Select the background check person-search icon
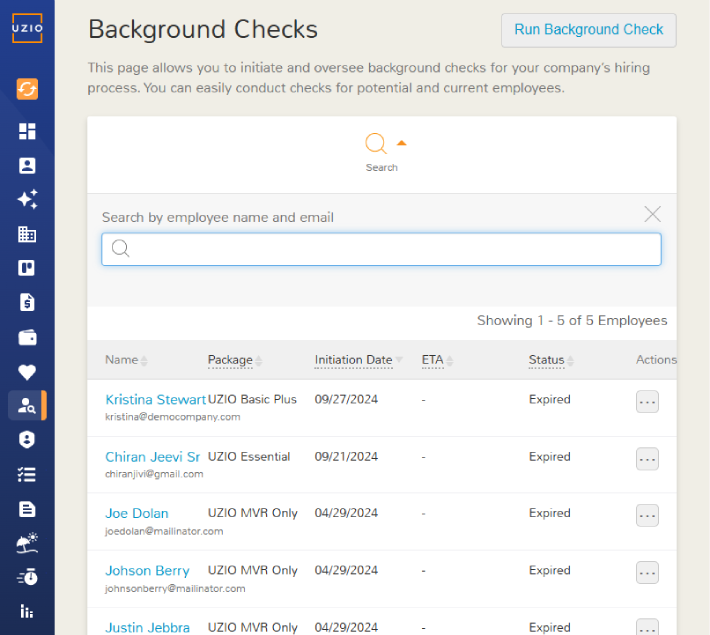Image resolution: width=710 pixels, height=635 pixels. click(x=27, y=405)
